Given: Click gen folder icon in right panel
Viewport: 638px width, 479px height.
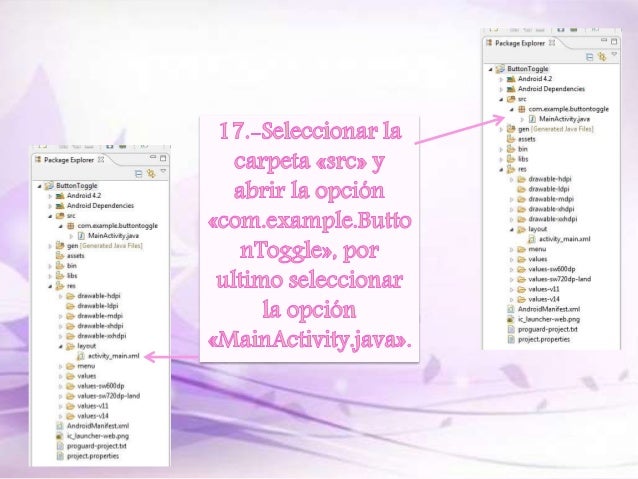Looking at the screenshot, I should point(511,129).
